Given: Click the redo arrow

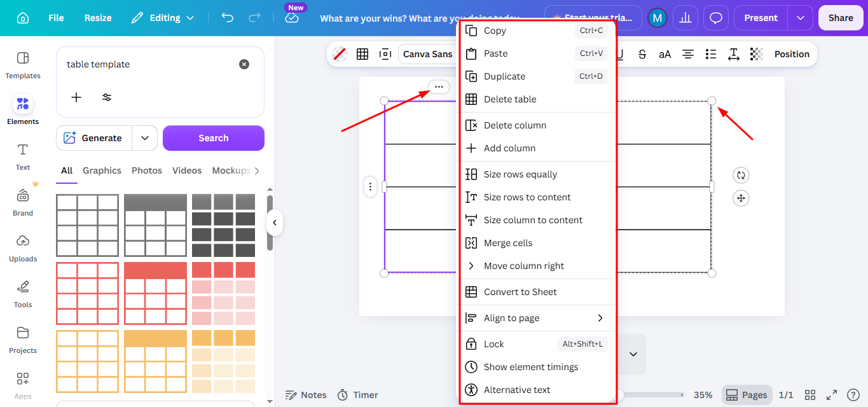Looking at the screenshot, I should click(254, 18).
